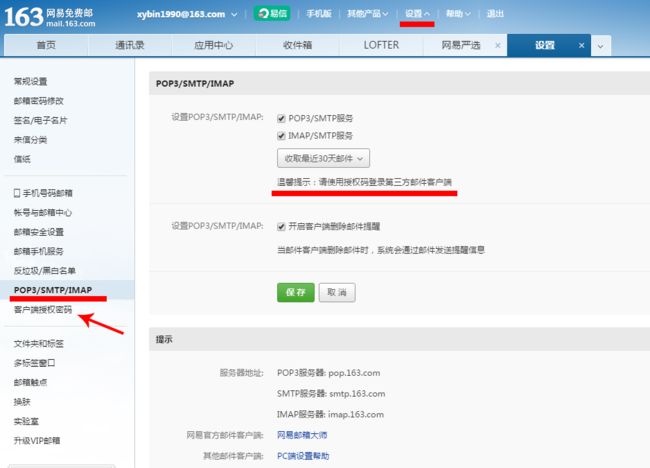Open 多标签窗口 in the sidebar
Image resolution: width=650 pixels, height=468 pixels.
point(34,363)
